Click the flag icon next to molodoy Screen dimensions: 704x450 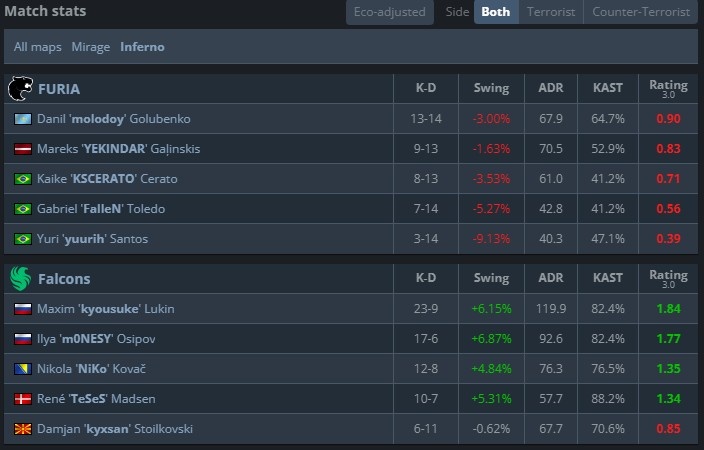22,119
